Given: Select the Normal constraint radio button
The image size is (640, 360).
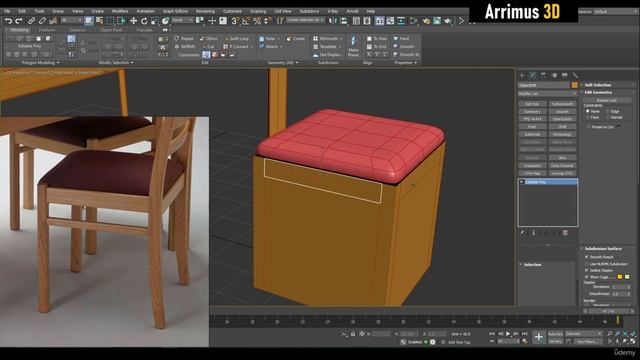Looking at the screenshot, I should coord(607,117).
